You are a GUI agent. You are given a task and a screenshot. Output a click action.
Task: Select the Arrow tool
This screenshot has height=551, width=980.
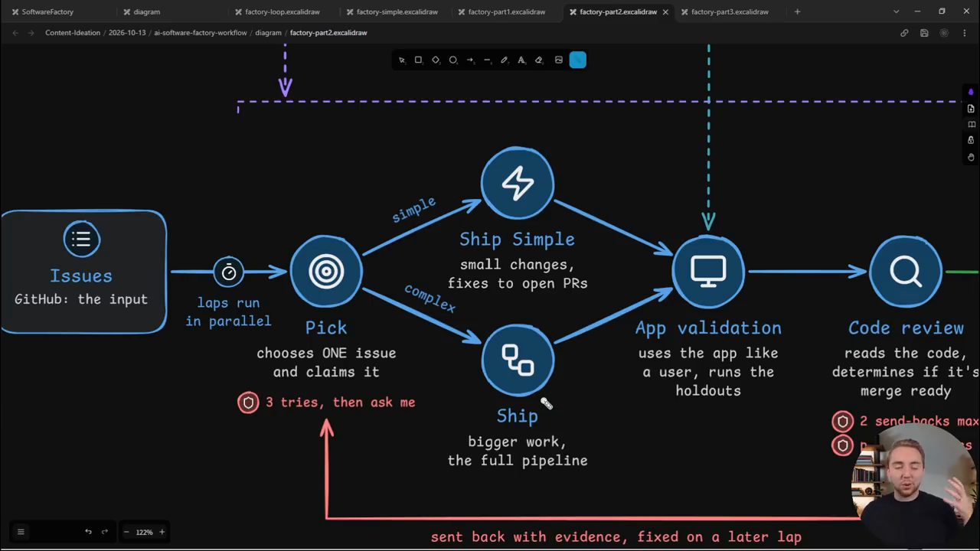click(x=470, y=60)
